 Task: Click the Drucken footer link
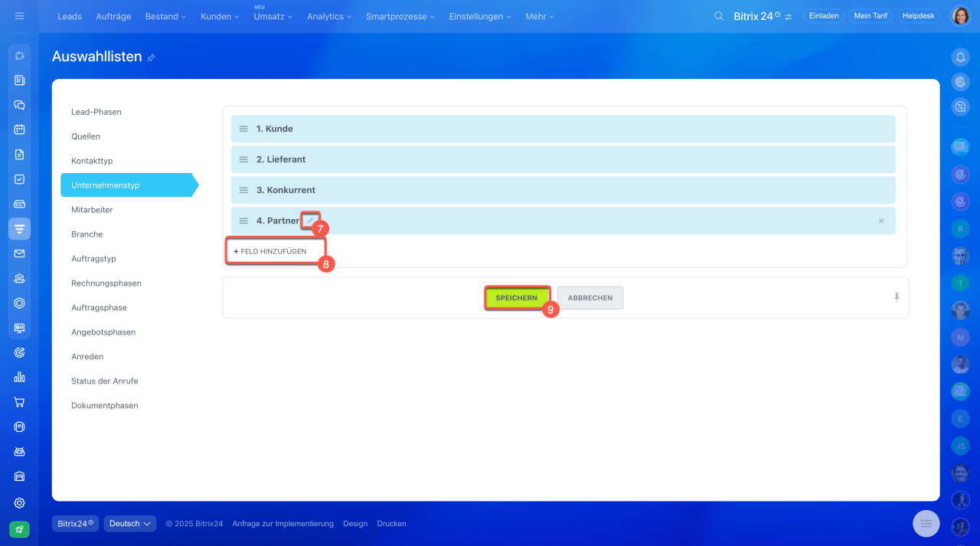pos(391,524)
